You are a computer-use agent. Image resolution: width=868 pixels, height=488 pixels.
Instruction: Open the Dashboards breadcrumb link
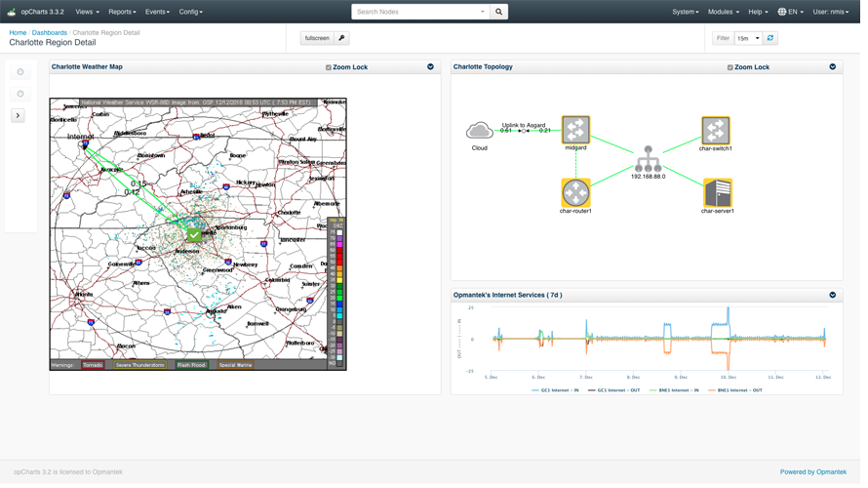pyautogui.click(x=50, y=33)
